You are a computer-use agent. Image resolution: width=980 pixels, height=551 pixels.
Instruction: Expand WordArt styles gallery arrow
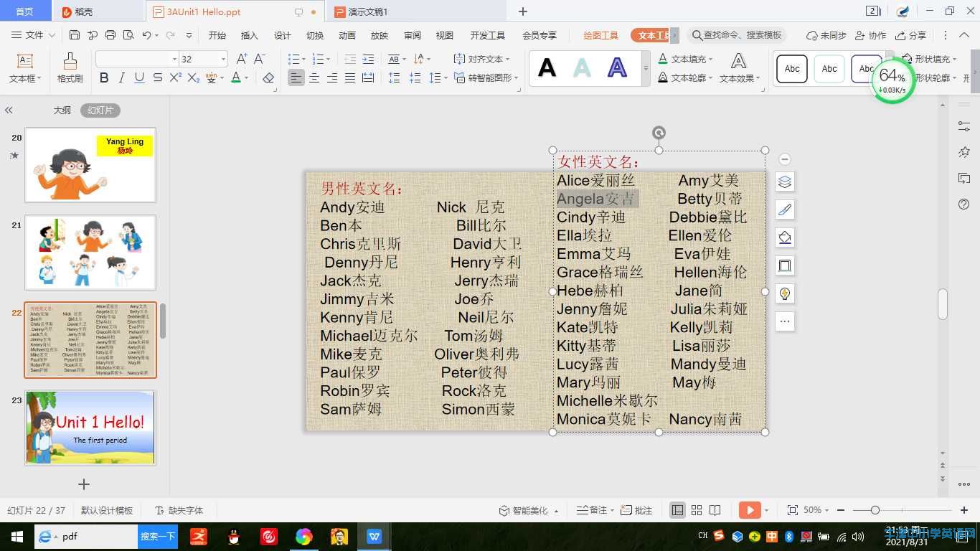[x=646, y=68]
